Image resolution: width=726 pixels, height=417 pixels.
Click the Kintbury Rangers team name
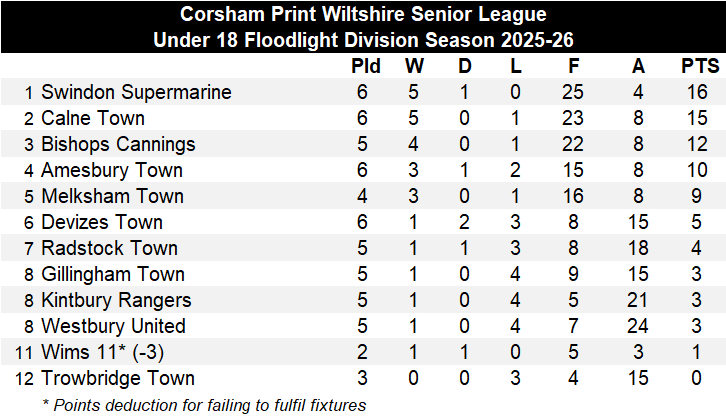pyautogui.click(x=116, y=300)
